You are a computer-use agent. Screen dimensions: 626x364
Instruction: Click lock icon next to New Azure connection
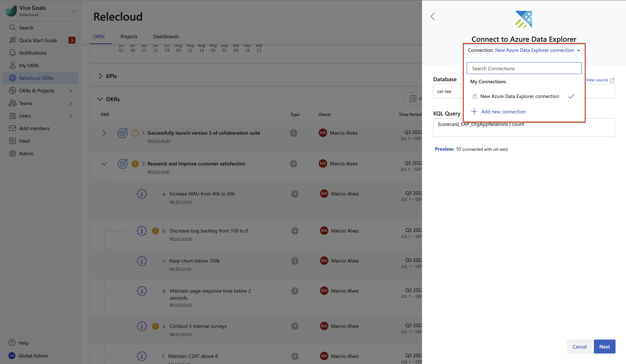475,96
